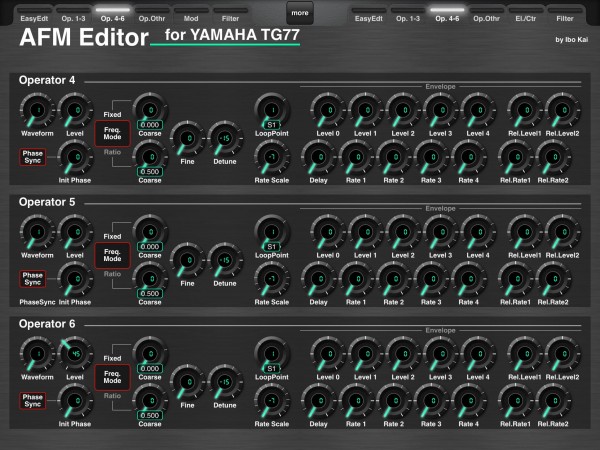The image size is (600, 450).
Task: Toggle Phase Sync for Operator 6
Action: coord(33,401)
